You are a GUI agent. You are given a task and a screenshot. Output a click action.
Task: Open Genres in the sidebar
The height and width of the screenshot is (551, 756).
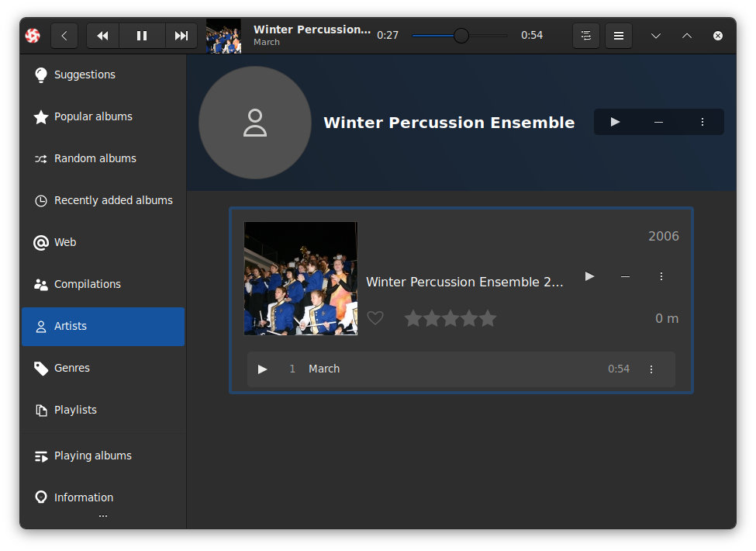72,368
